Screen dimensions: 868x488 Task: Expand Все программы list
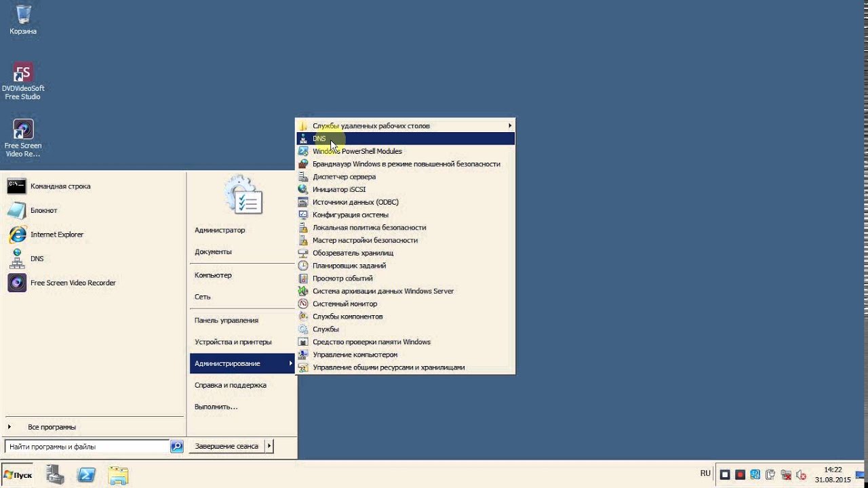point(94,427)
